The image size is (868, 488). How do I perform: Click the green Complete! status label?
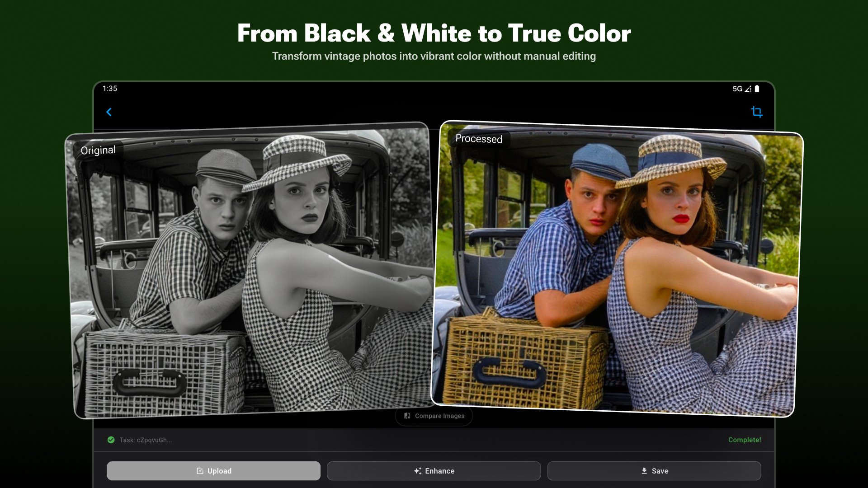pos(744,440)
